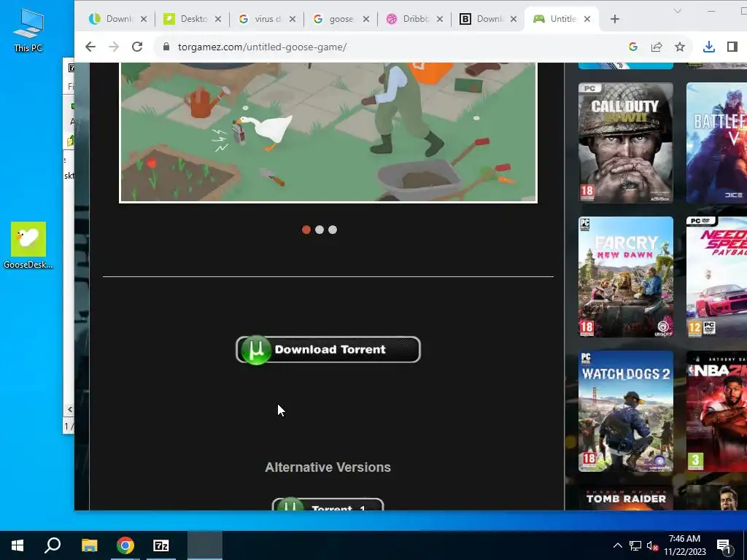Click the Chrome taskbar icon
Image resolution: width=747 pixels, height=560 pixels.
point(125,545)
